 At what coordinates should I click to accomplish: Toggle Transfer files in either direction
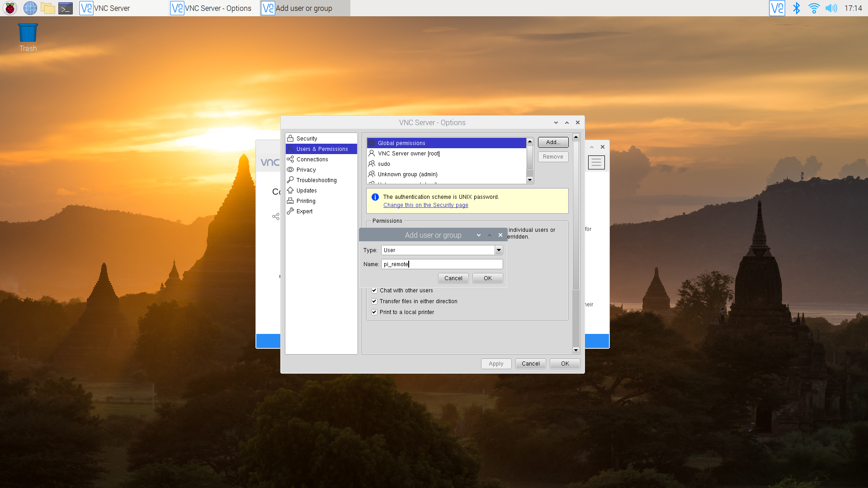374,301
